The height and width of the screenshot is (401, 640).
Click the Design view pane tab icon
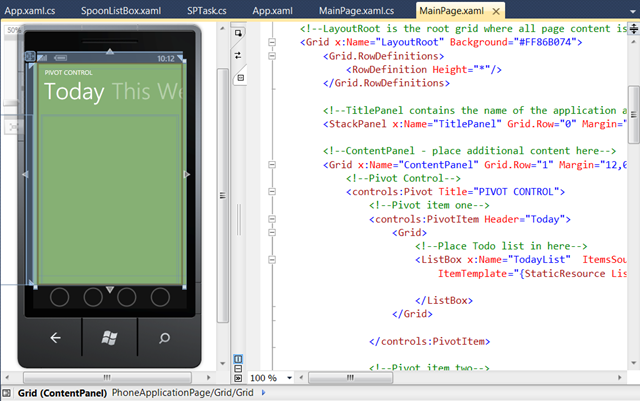tap(238, 33)
